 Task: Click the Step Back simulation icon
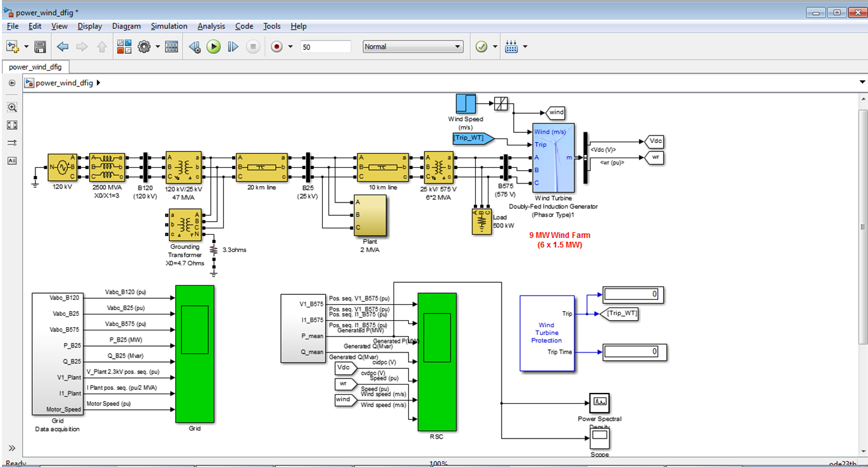(x=195, y=47)
